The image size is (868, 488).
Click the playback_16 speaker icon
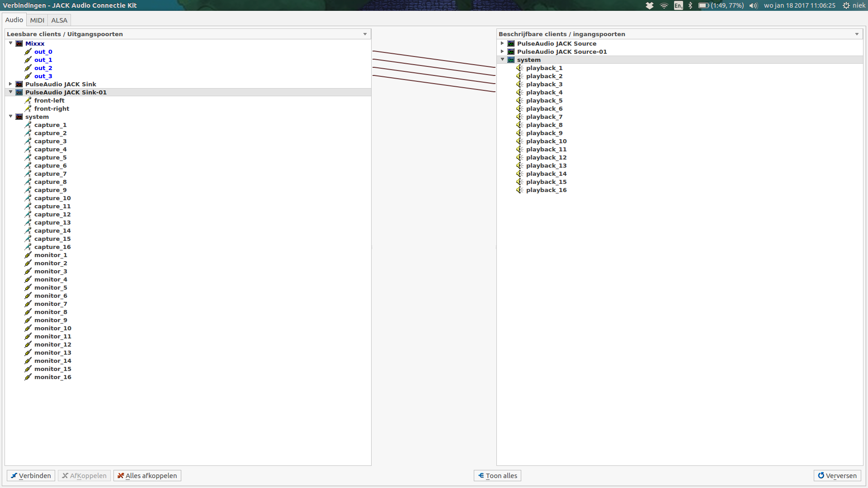(519, 190)
